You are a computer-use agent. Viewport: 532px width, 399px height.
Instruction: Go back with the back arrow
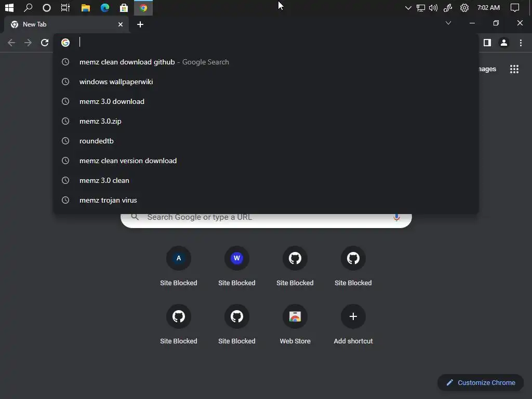11,43
